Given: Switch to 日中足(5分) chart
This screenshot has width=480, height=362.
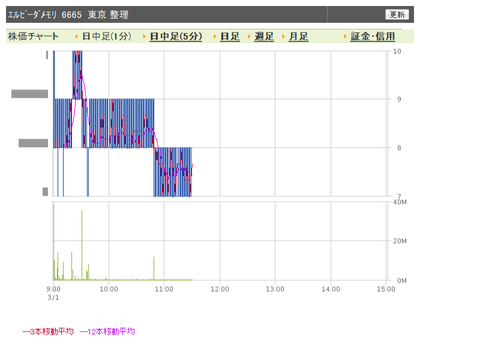Looking at the screenshot, I should (x=176, y=36).
